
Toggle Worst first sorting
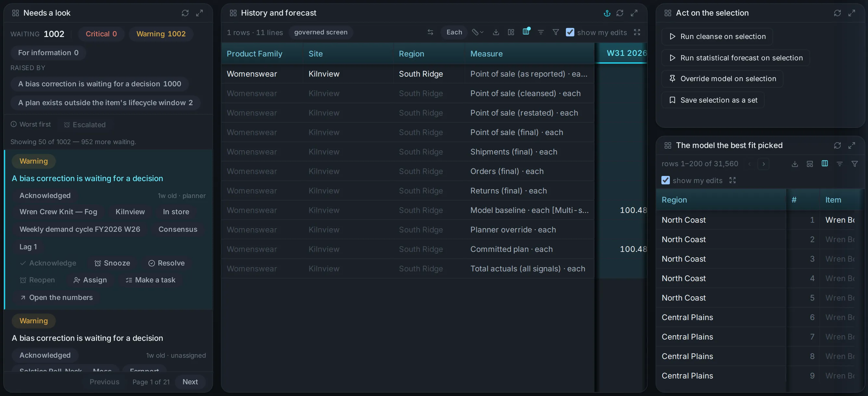click(x=31, y=125)
